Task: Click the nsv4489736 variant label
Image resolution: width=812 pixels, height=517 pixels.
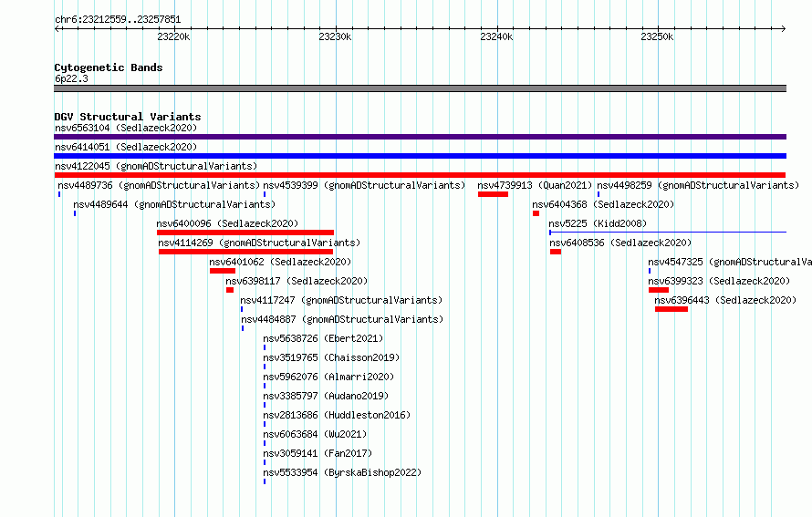Action: coord(159,185)
